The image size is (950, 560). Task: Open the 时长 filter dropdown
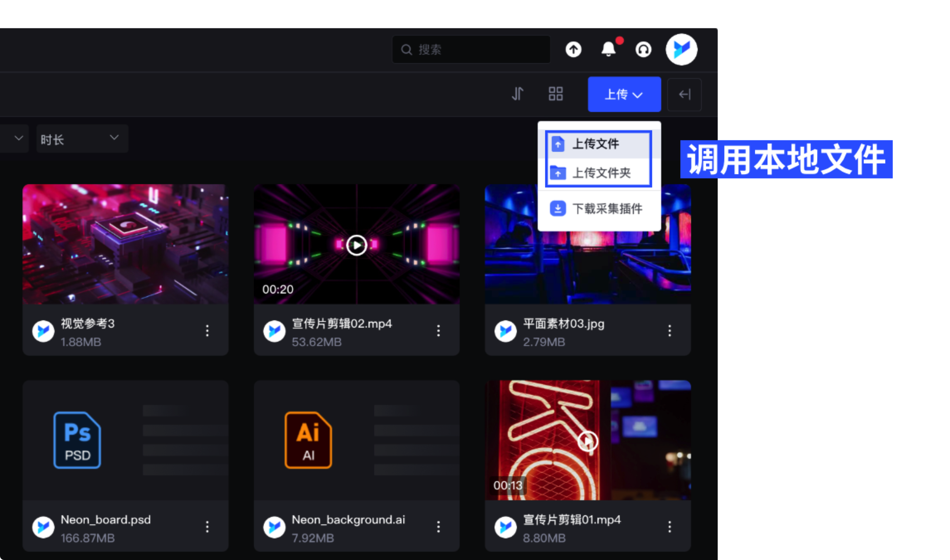(82, 139)
